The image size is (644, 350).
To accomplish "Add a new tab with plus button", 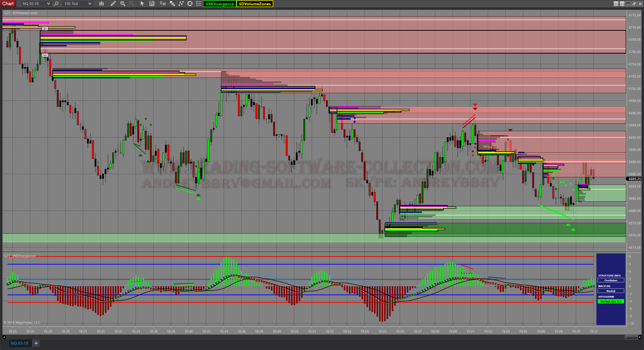I will 36,343.
